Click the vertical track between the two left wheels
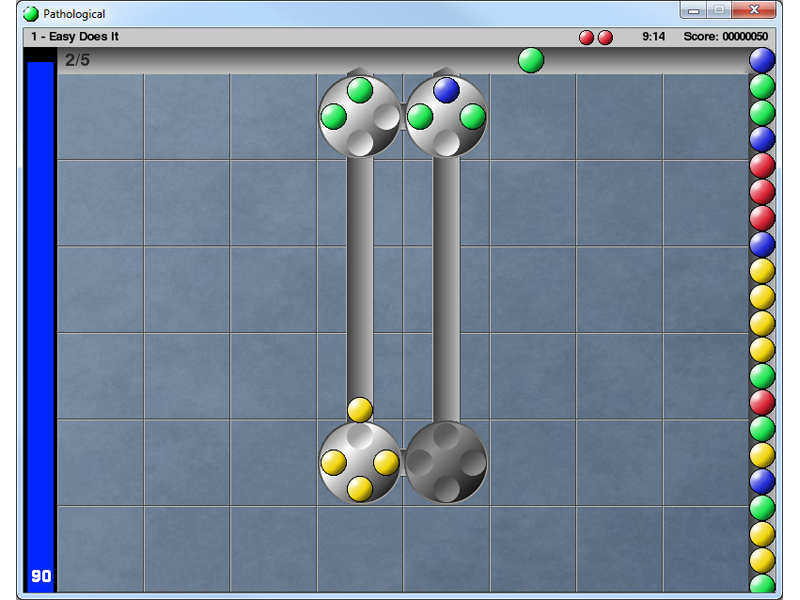 click(360, 280)
